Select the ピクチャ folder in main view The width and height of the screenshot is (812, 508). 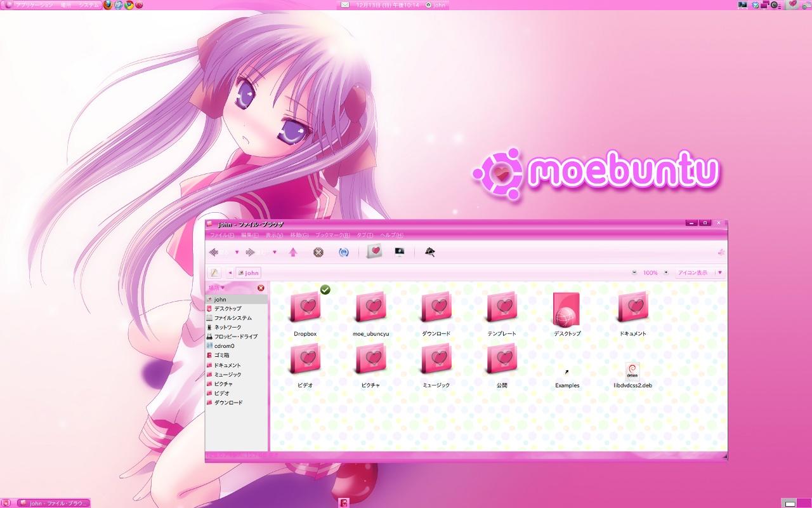371,359
